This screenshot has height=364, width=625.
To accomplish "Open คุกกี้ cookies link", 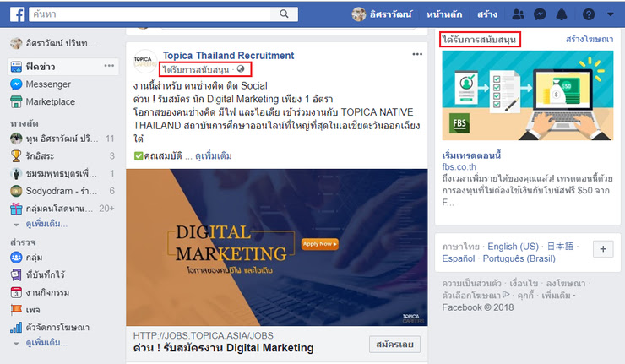I will click(525, 296).
